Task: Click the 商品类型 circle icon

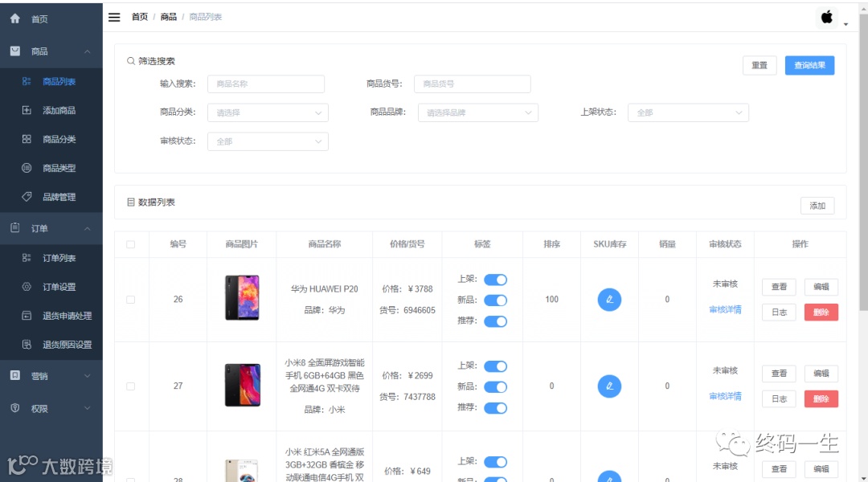Action: [x=27, y=168]
